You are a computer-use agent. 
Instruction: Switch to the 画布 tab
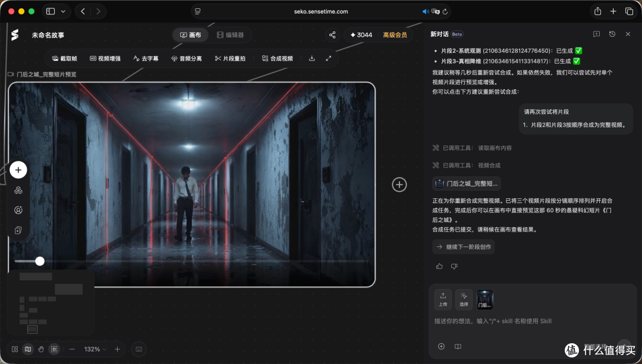click(191, 35)
